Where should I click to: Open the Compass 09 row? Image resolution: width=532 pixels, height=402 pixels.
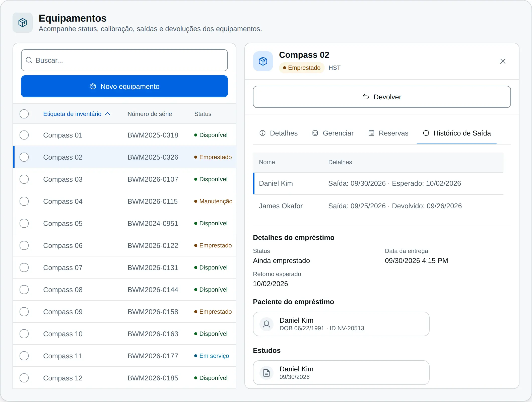pyautogui.click(x=124, y=312)
